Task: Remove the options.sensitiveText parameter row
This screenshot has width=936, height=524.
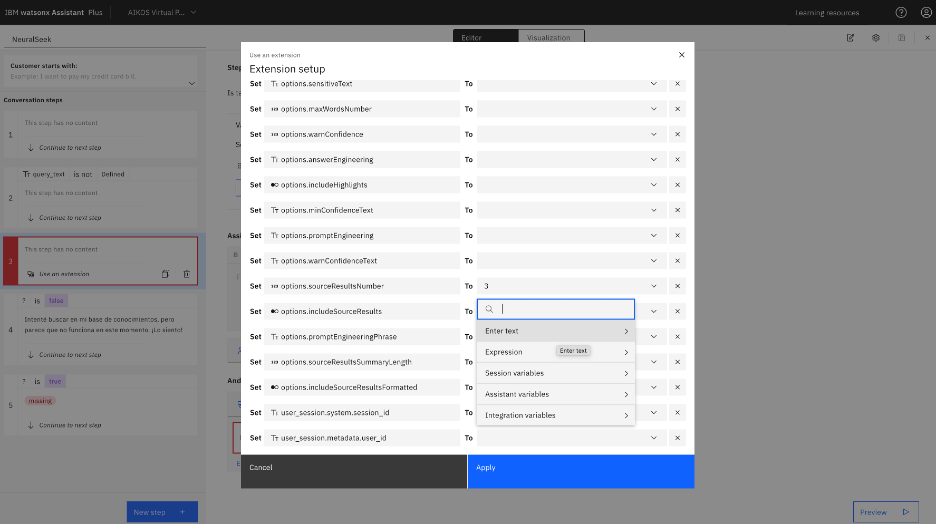Action: tap(678, 84)
